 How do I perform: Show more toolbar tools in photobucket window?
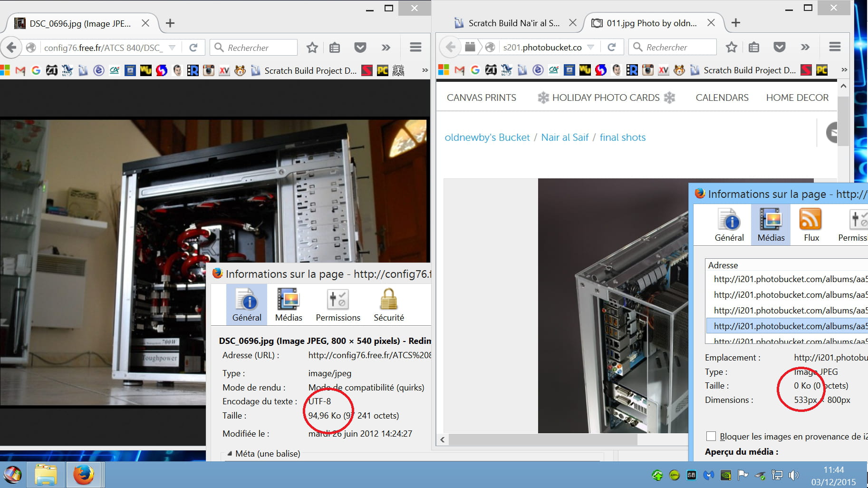[x=805, y=47]
